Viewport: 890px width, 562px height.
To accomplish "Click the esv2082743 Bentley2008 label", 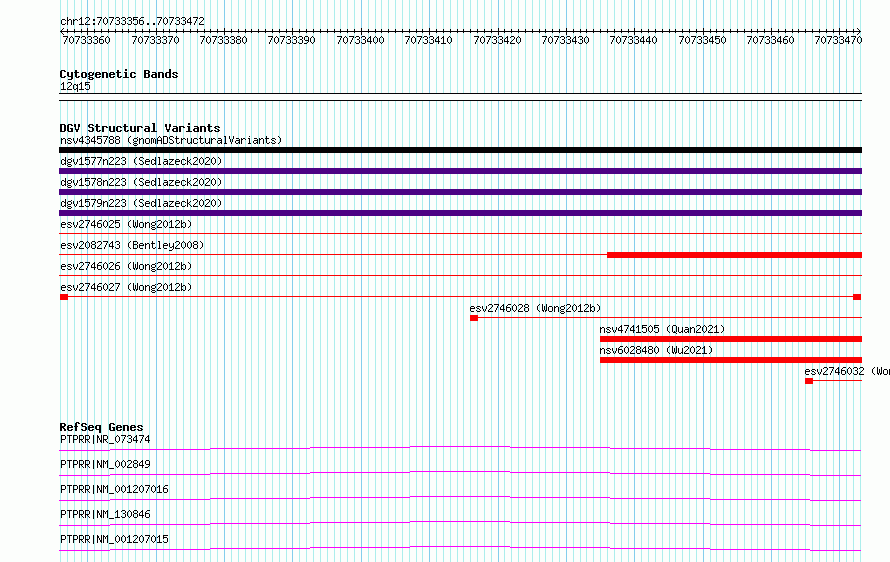I will click(132, 245).
